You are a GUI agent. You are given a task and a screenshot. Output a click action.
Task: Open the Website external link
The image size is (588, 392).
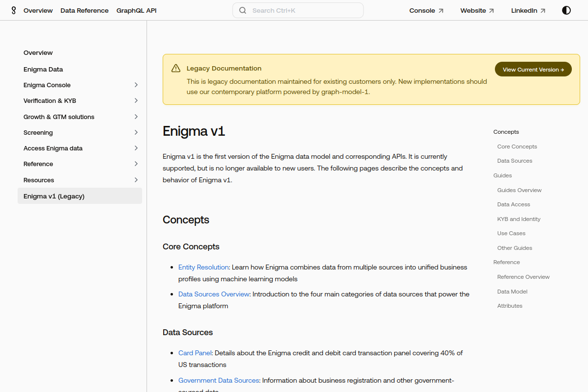point(477,10)
